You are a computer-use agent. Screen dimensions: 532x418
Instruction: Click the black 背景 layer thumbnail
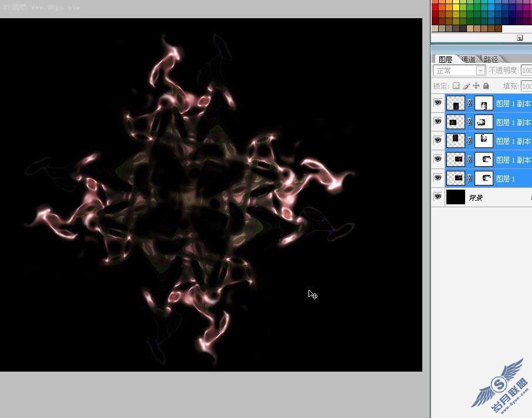tap(455, 197)
